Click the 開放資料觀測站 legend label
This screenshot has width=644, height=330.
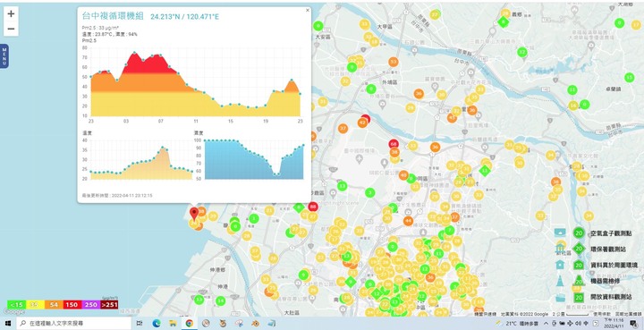click(611, 297)
